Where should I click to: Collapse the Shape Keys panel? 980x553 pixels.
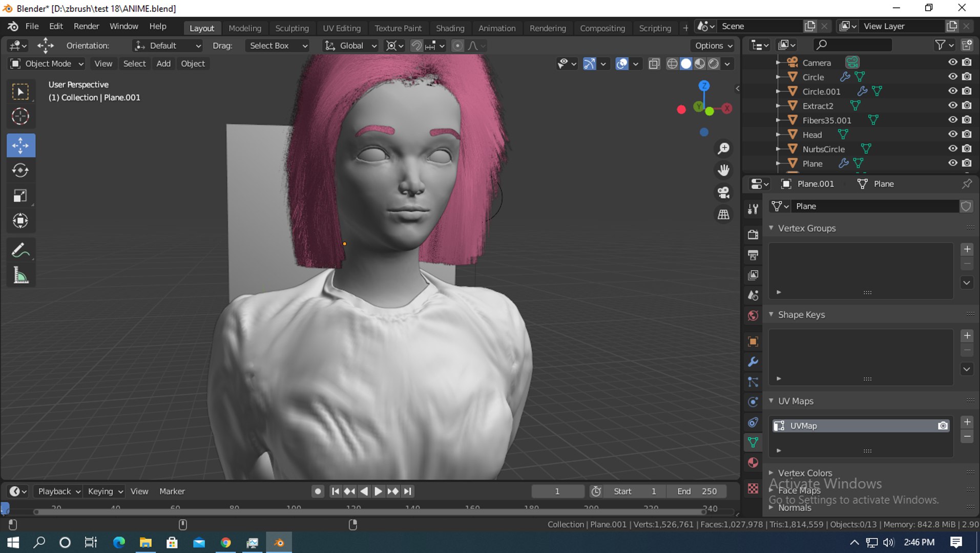[771, 314]
